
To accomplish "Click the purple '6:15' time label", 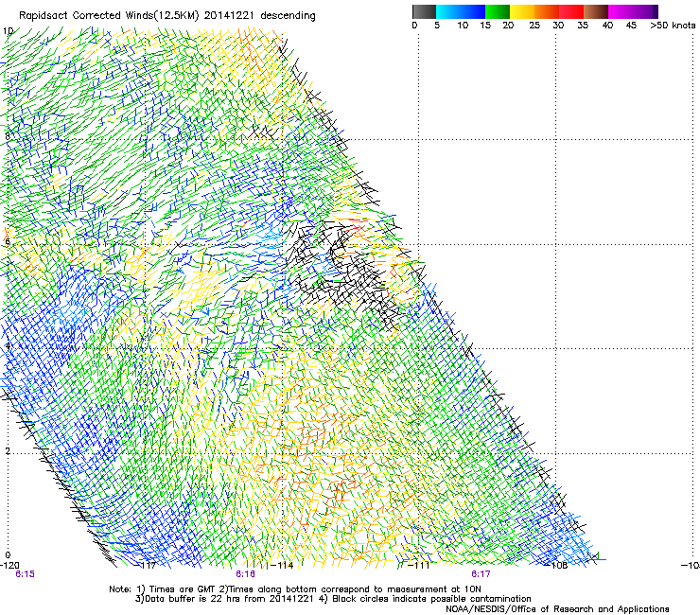I will pyautogui.click(x=25, y=574).
